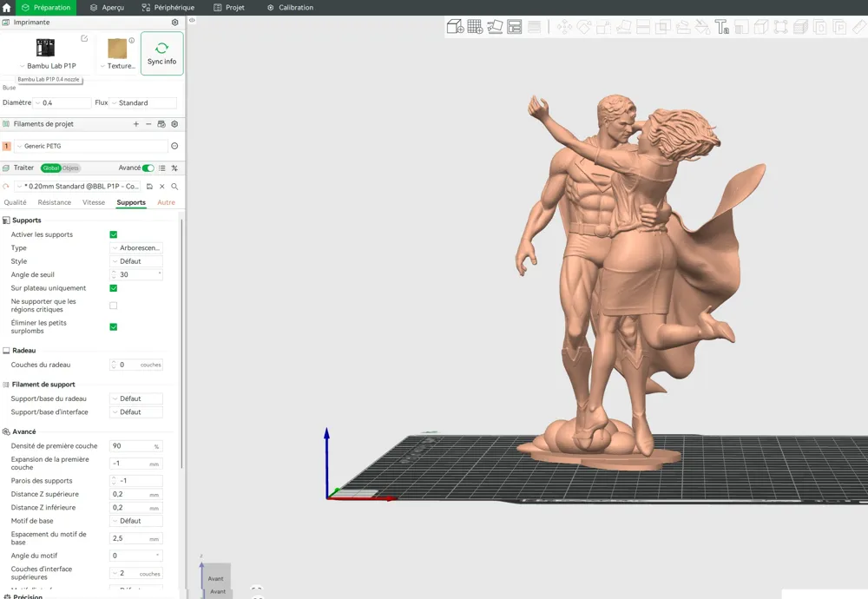Select the Lay on face tool
Viewport: 868px width, 599px height.
623,27
